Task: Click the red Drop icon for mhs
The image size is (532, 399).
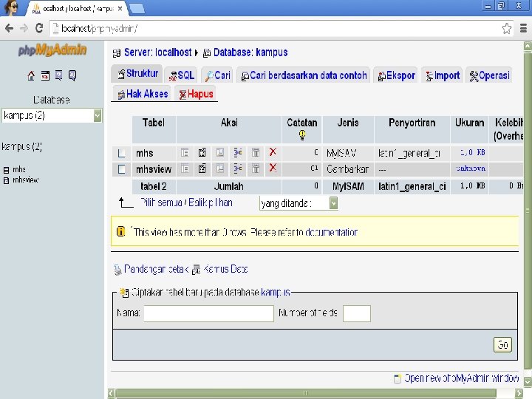Action: tap(273, 152)
